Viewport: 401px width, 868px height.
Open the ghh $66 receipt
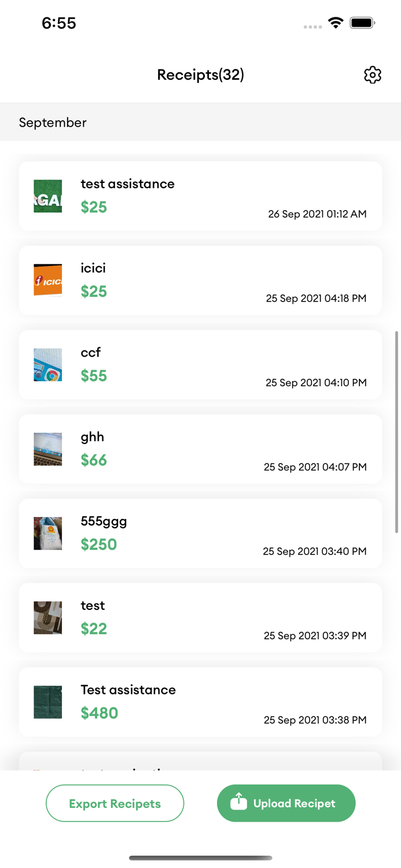coord(200,449)
